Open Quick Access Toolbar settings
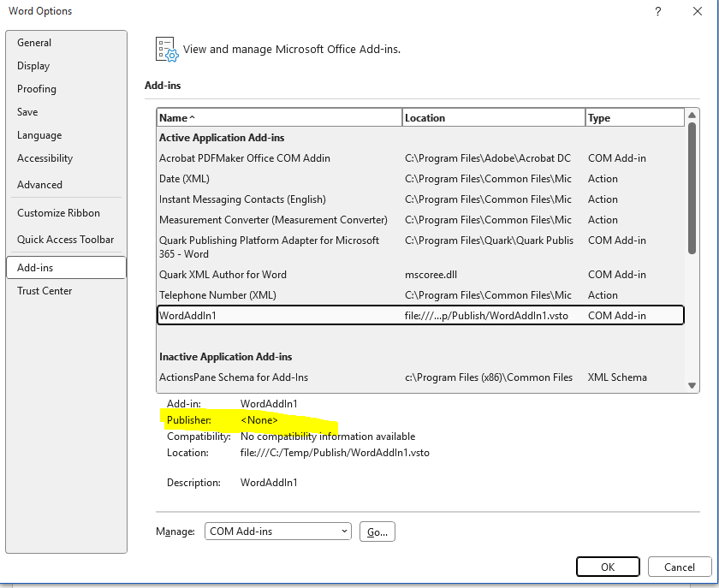The width and height of the screenshot is (719, 588). 66,240
